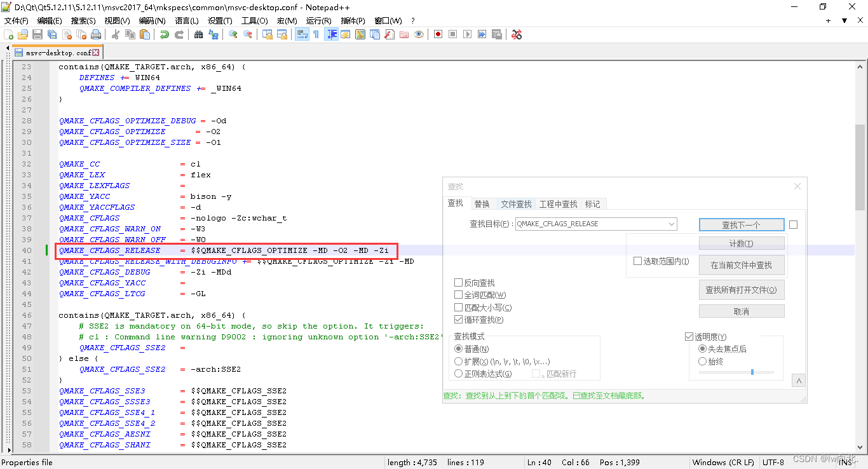Viewport: 868px width, 469px height.
Task: Click the Print toolbar icon
Action: tap(95, 34)
